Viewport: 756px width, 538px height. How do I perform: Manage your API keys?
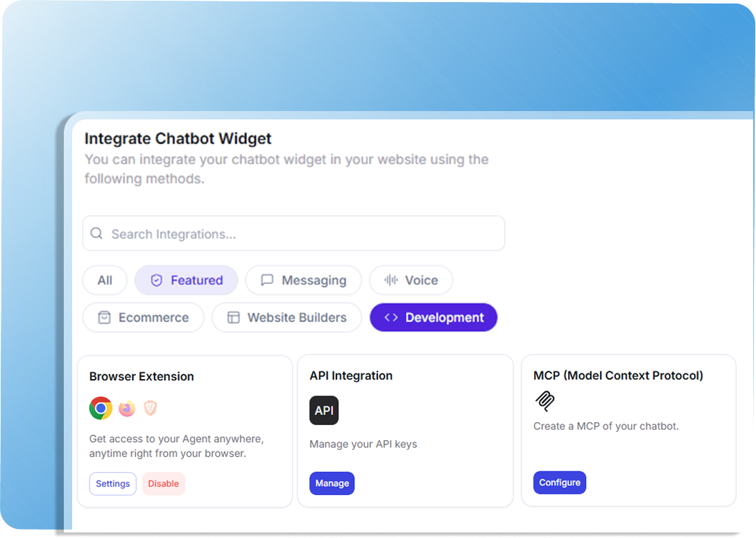[332, 483]
